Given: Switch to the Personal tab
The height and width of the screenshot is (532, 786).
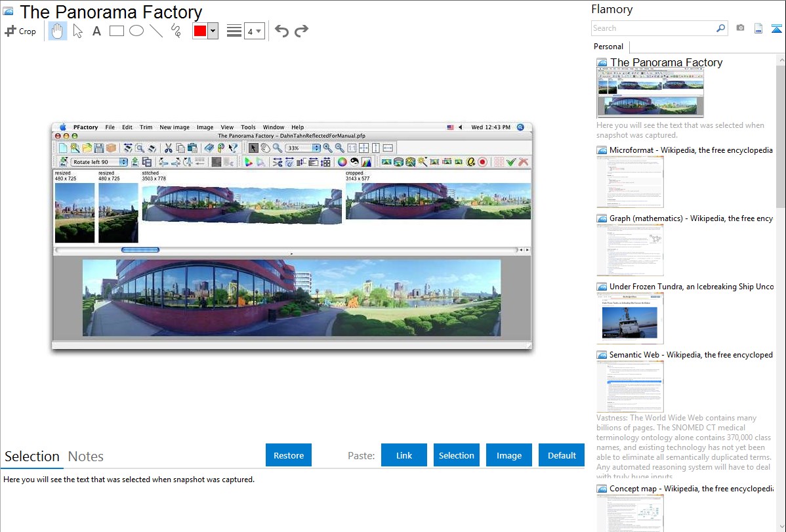Looking at the screenshot, I should tap(609, 47).
